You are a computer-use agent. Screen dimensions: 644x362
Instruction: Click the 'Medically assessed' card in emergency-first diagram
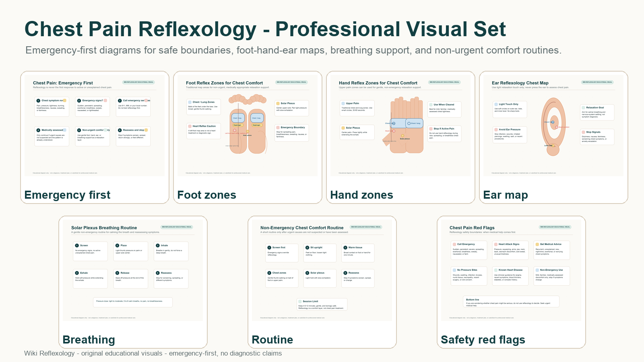coord(52,136)
